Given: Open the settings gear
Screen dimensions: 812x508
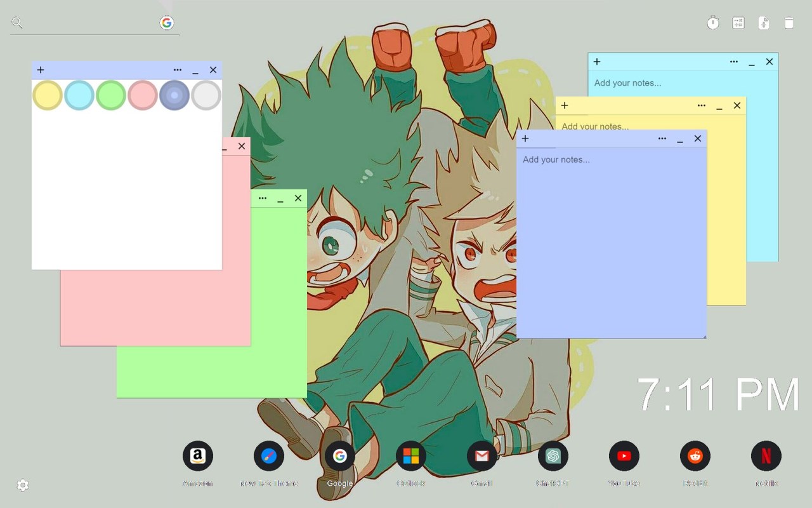Looking at the screenshot, I should 23,485.
